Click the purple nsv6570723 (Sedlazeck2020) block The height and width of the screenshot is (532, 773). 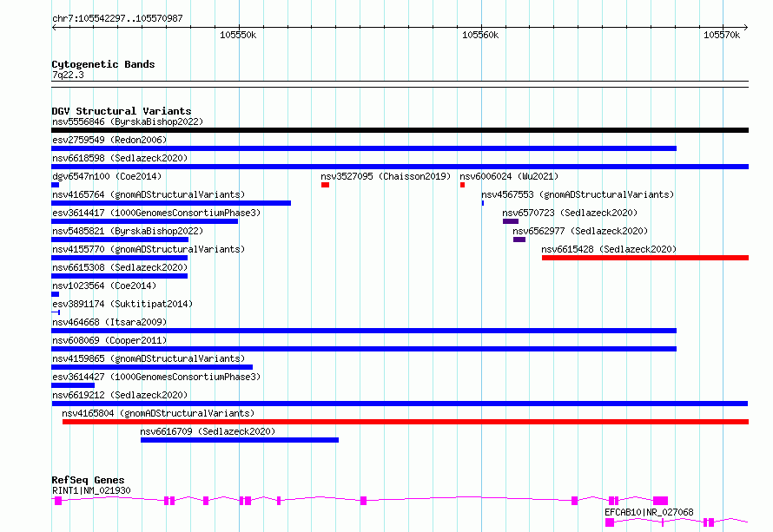click(x=511, y=221)
